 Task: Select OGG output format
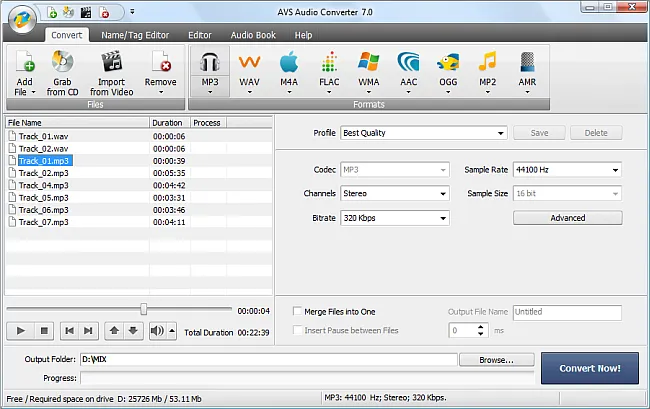tap(448, 72)
